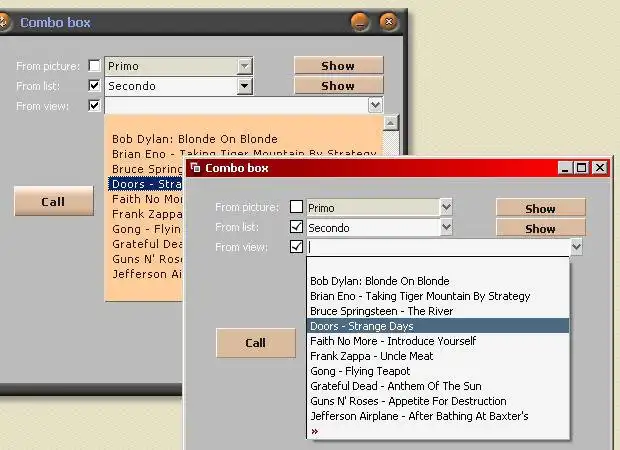Click scroll-up arrow of back window list
Screen dimensions: 620x450
pyautogui.click(x=391, y=123)
